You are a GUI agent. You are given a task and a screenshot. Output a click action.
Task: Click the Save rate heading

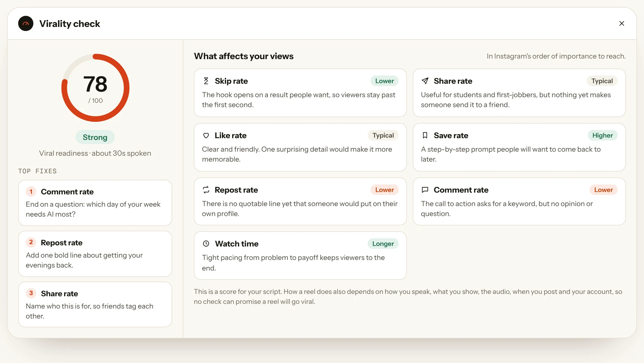451,135
